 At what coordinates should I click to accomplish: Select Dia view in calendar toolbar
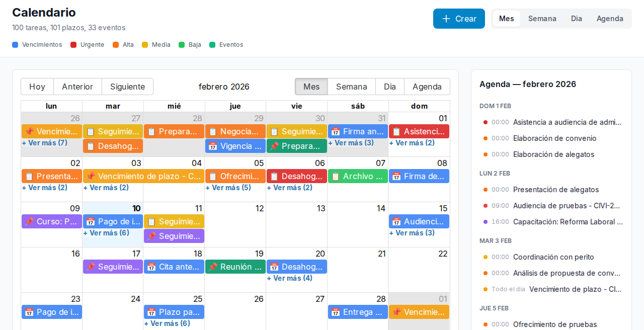click(x=390, y=87)
